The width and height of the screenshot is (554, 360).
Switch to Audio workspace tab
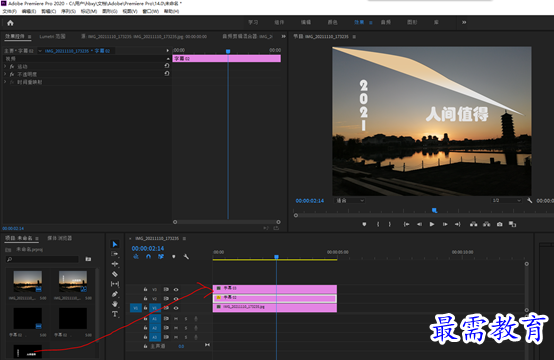pos(385,22)
